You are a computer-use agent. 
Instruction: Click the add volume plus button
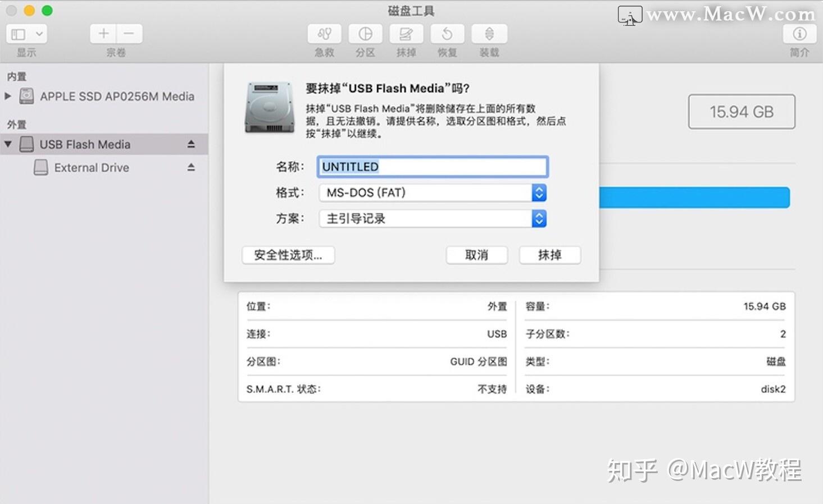pyautogui.click(x=103, y=34)
